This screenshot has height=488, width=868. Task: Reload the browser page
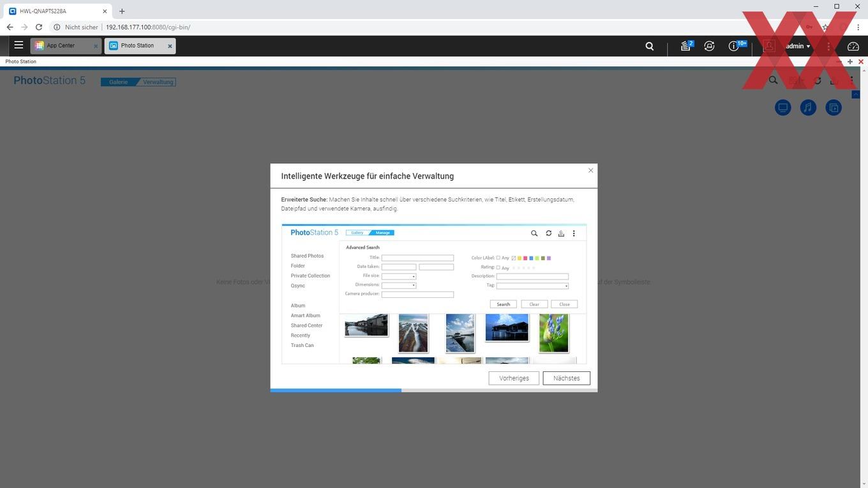[39, 27]
